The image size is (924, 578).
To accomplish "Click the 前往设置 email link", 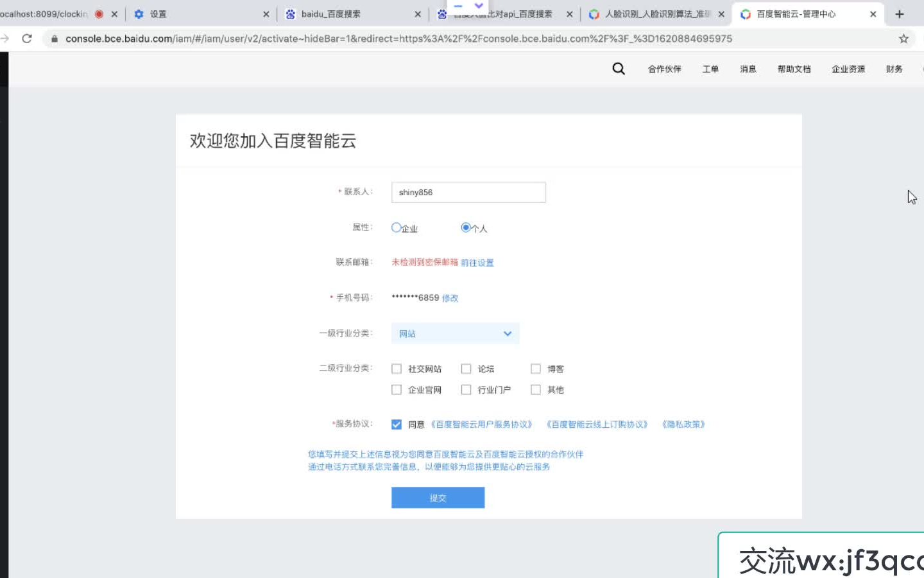I will pos(477,263).
